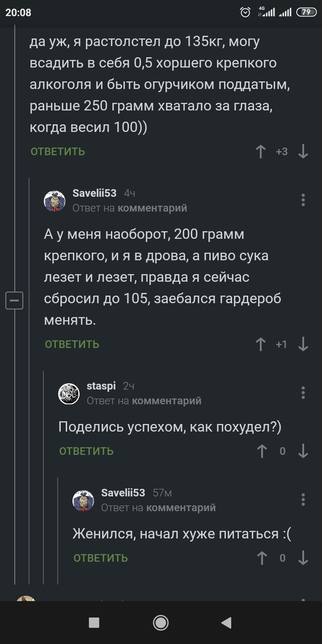
Task: Open recent apps with the square navigation button
Action: click(x=94, y=623)
